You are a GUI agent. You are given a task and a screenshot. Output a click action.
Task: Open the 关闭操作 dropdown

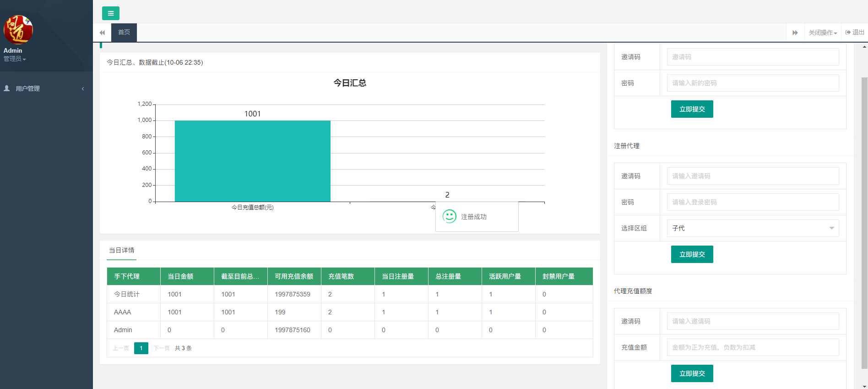(x=822, y=33)
